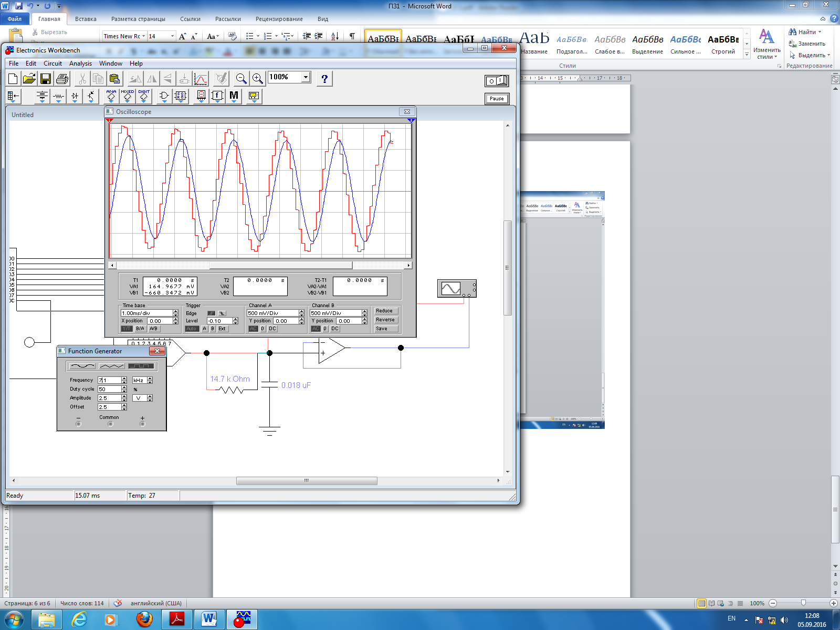840x630 pixels.
Task: Zoom in on the circuit view
Action: 257,79
